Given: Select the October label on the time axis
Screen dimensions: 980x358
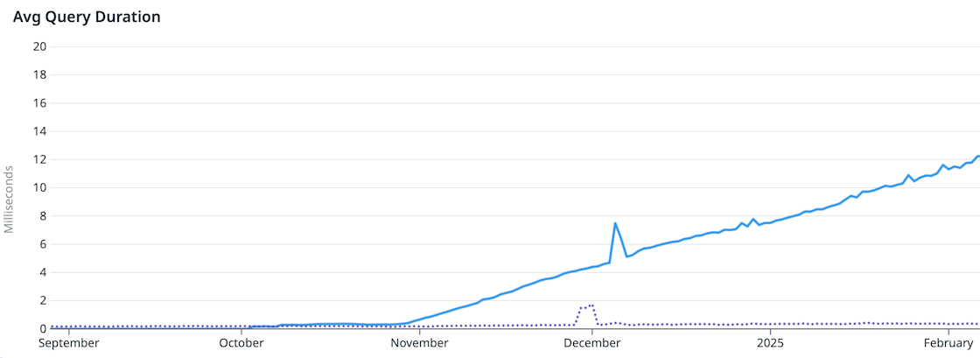Looking at the screenshot, I should [x=241, y=343].
